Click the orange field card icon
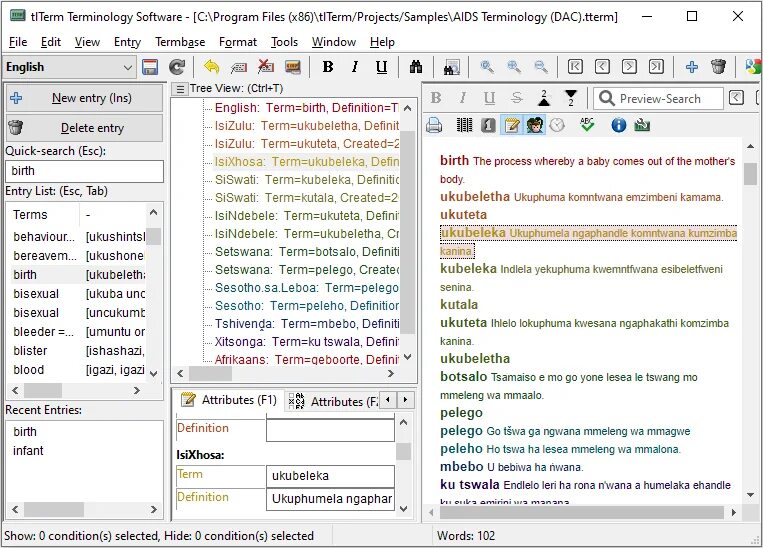Image resolution: width=763 pixels, height=548 pixels. click(x=292, y=67)
